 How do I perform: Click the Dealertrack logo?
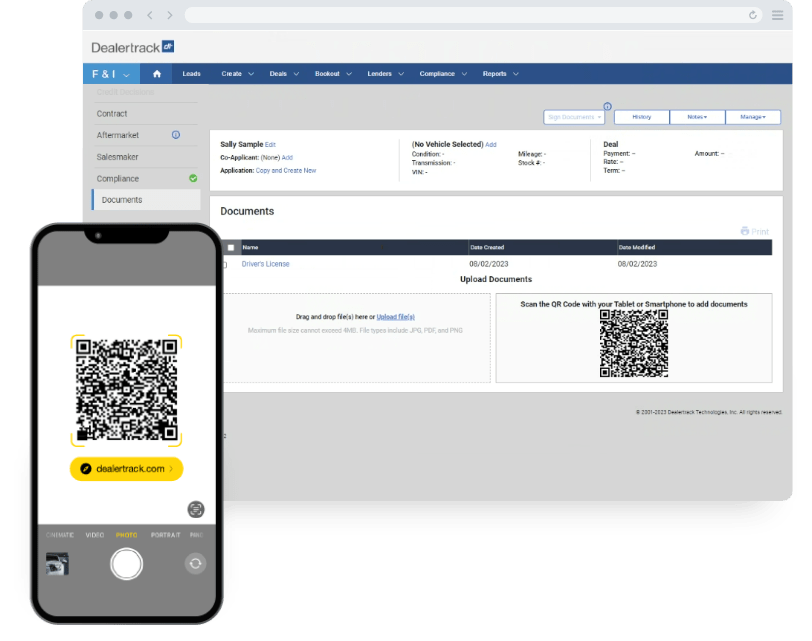tap(133, 47)
